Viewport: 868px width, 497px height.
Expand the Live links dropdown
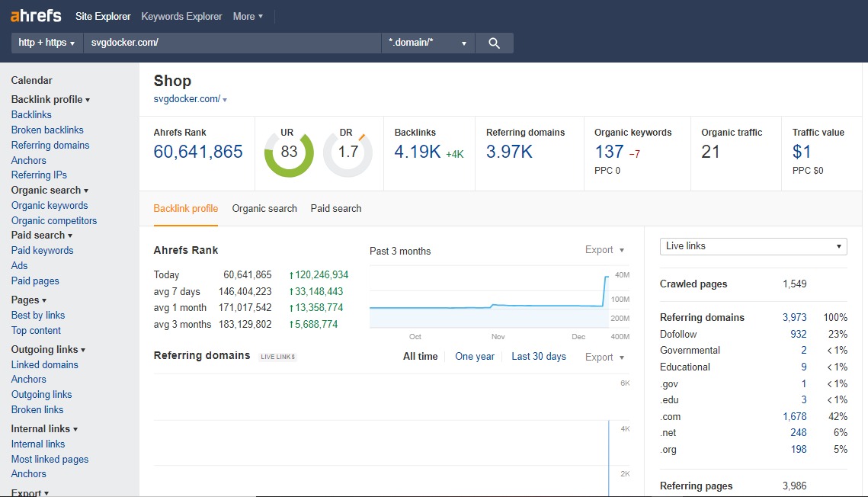click(753, 246)
